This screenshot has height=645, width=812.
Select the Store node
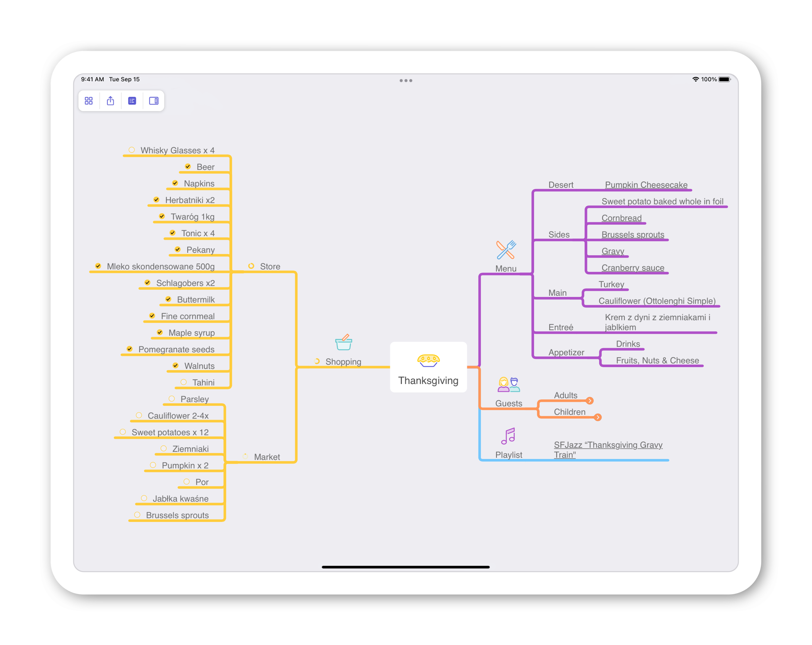(x=270, y=266)
